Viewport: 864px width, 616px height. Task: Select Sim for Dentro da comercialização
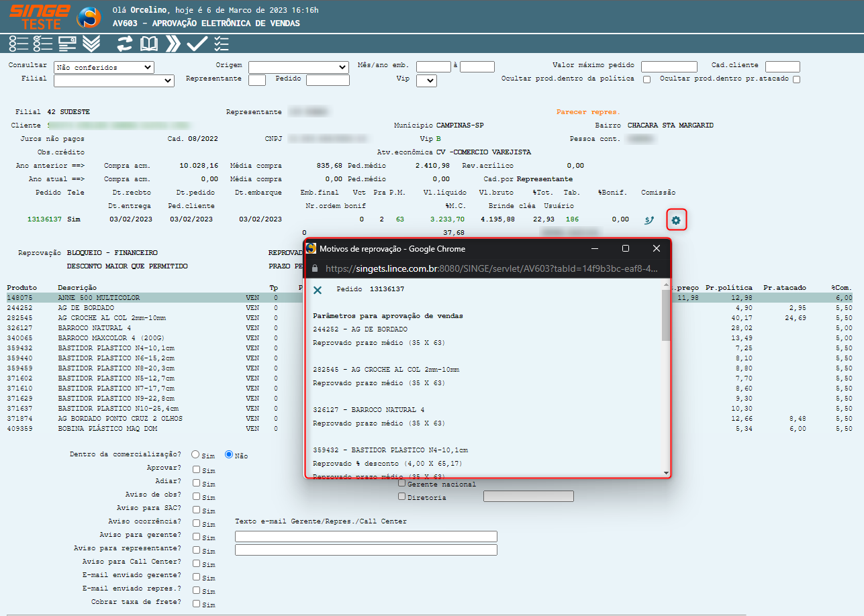195,454
